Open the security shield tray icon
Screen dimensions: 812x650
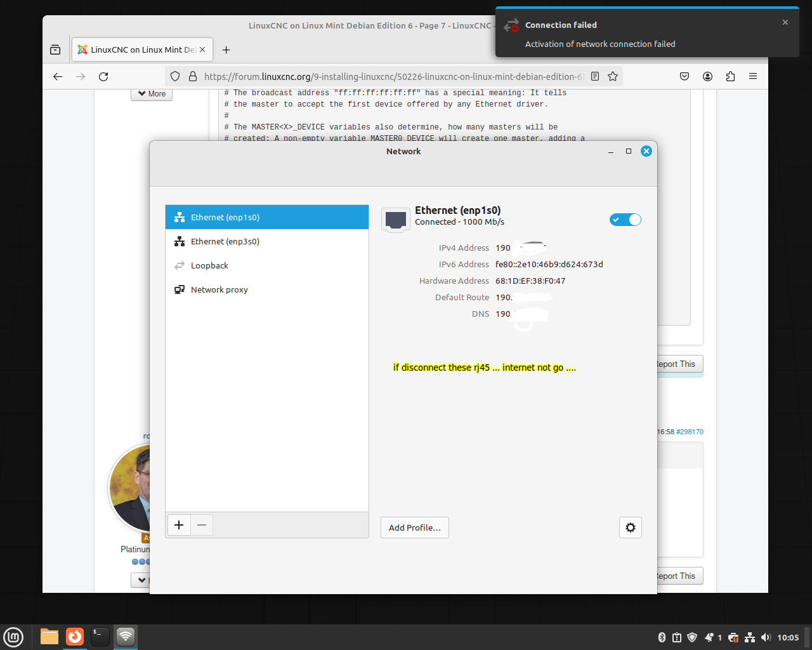(692, 637)
